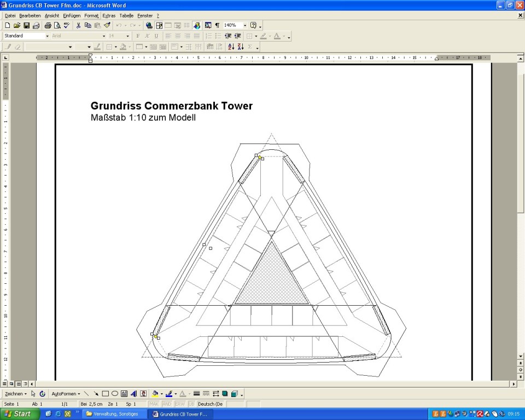Create a new blank document
The image size is (525, 420).
coord(7,26)
